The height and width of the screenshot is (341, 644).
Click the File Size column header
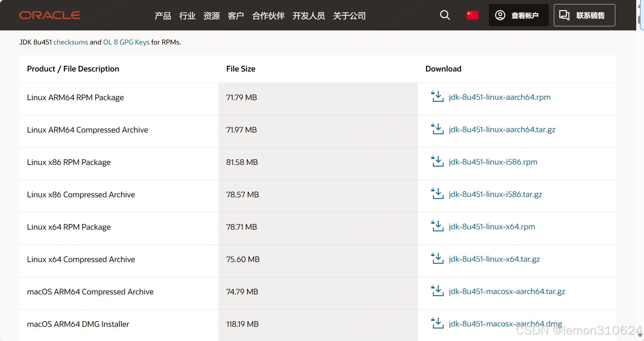(241, 69)
